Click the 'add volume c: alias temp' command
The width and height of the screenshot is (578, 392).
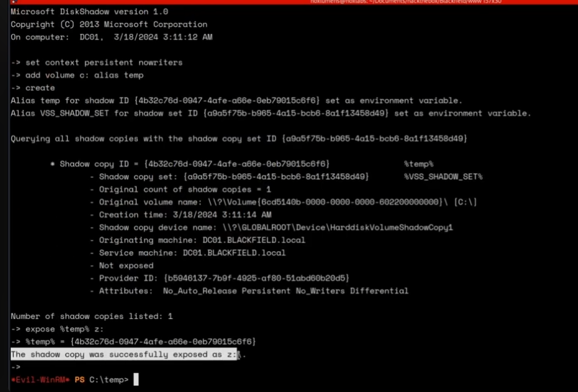point(77,75)
